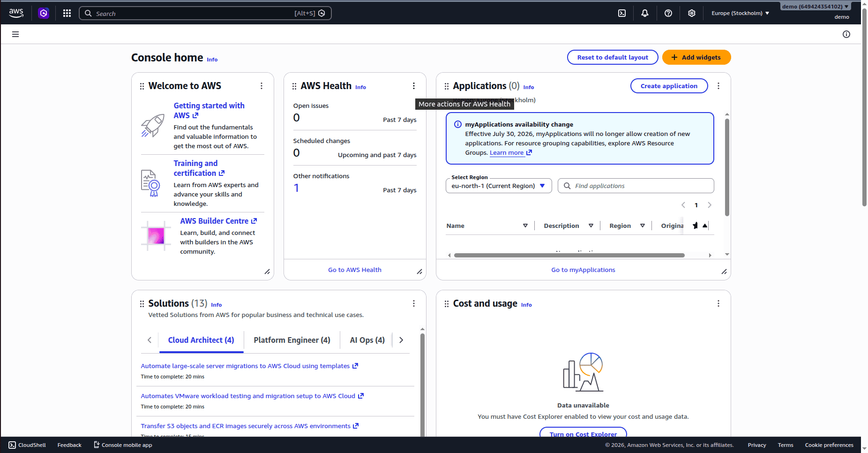Open Transfer S3 objects and ECR images link
This screenshot has width=868, height=453.
(x=250, y=426)
